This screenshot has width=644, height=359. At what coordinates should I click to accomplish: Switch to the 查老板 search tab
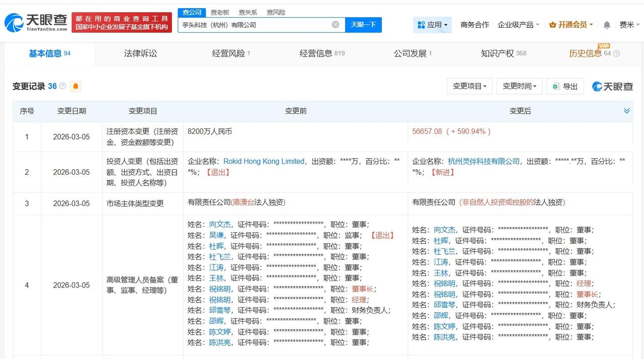coord(220,12)
